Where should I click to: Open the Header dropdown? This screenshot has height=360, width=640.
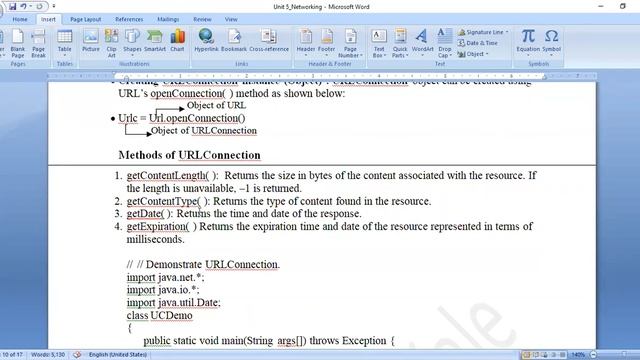[x=306, y=43]
